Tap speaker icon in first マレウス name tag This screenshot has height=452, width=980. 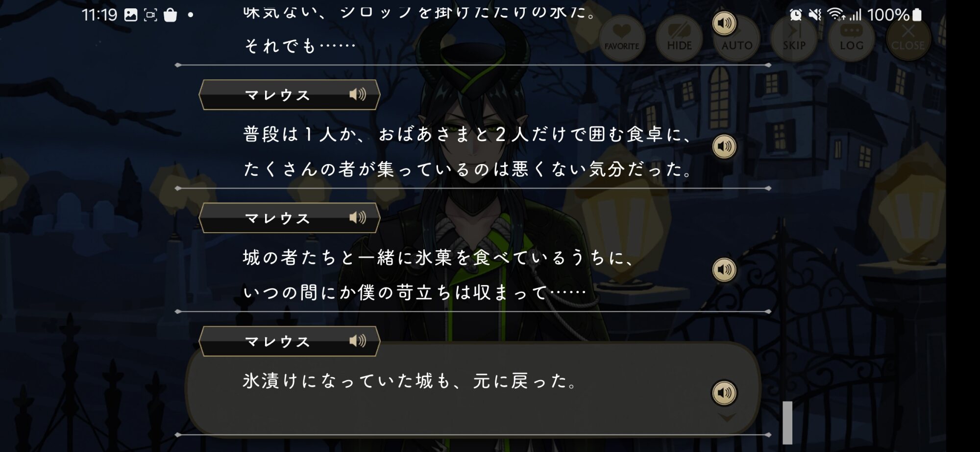357,94
